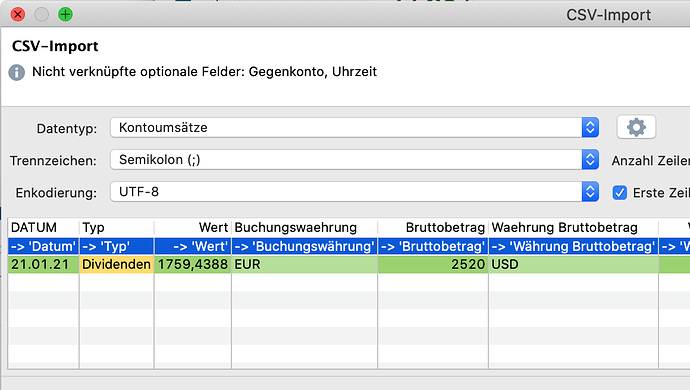This screenshot has height=390, width=690.
Task: Open the Trennzeichen dropdown showing Semikolon
Action: point(354,160)
